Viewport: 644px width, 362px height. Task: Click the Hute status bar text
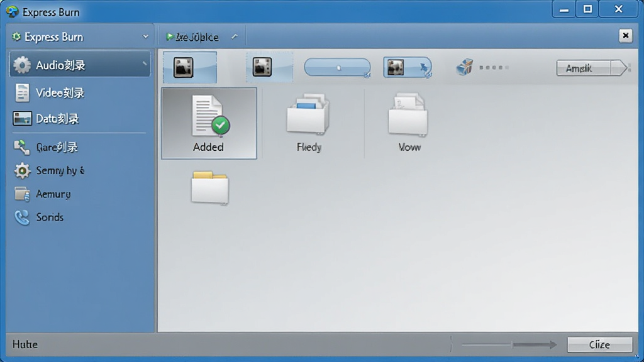click(25, 344)
